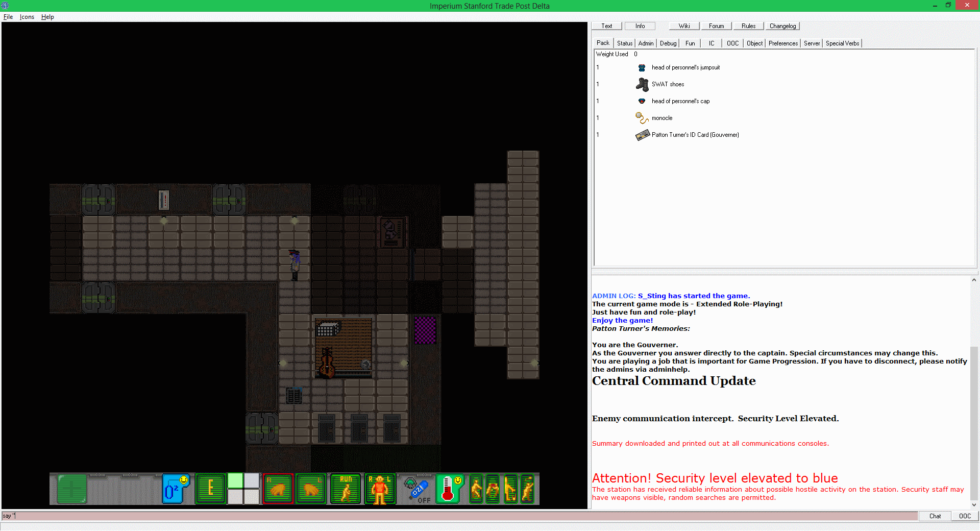Open the Debug tab

[x=668, y=43]
